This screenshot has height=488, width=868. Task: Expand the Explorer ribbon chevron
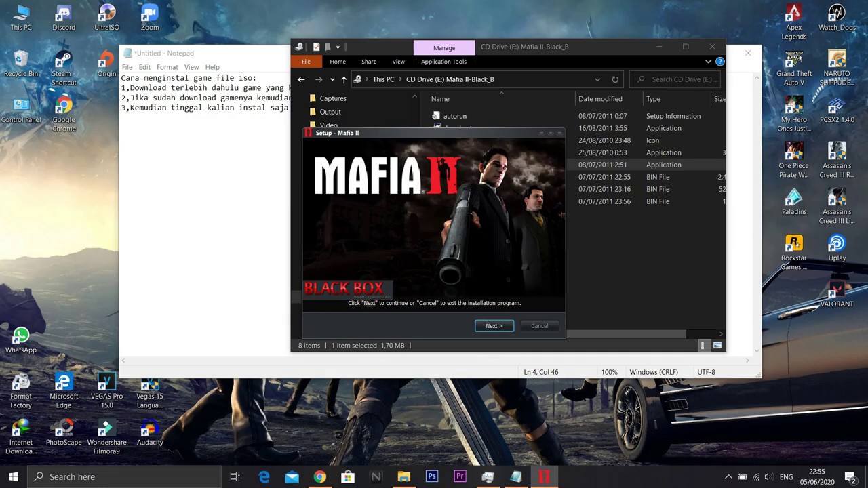tap(708, 62)
